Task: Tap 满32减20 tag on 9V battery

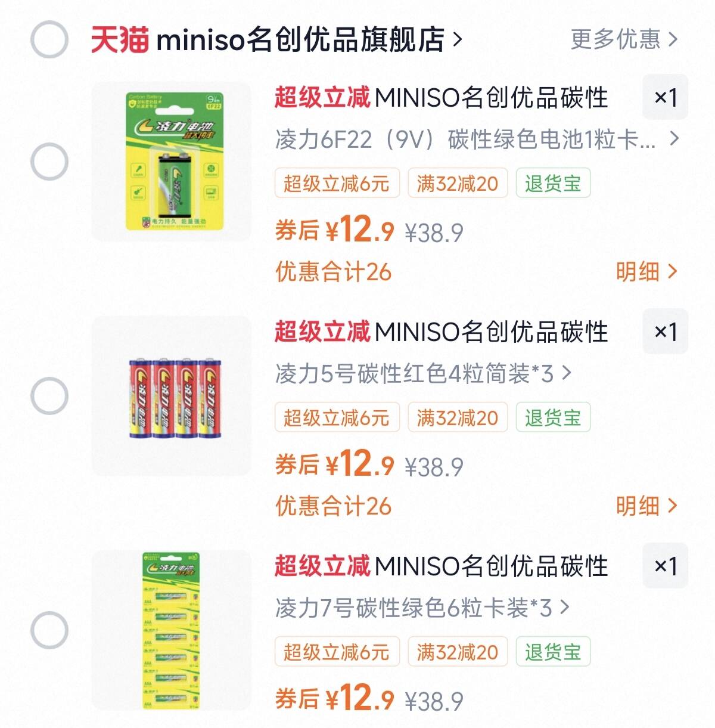Action: tap(457, 183)
